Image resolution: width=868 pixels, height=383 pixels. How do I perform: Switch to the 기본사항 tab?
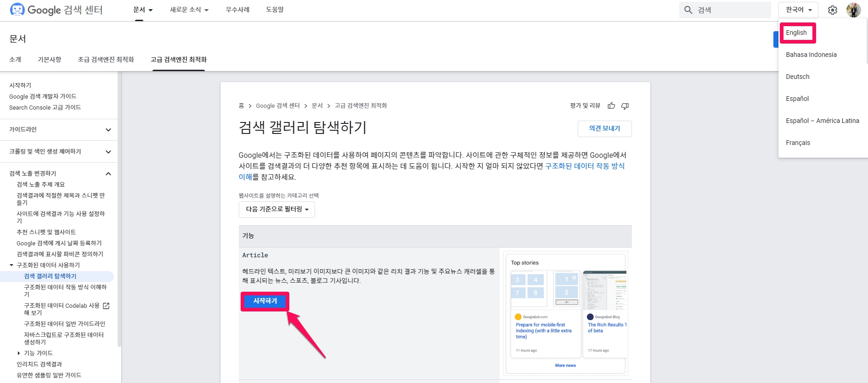click(x=49, y=60)
